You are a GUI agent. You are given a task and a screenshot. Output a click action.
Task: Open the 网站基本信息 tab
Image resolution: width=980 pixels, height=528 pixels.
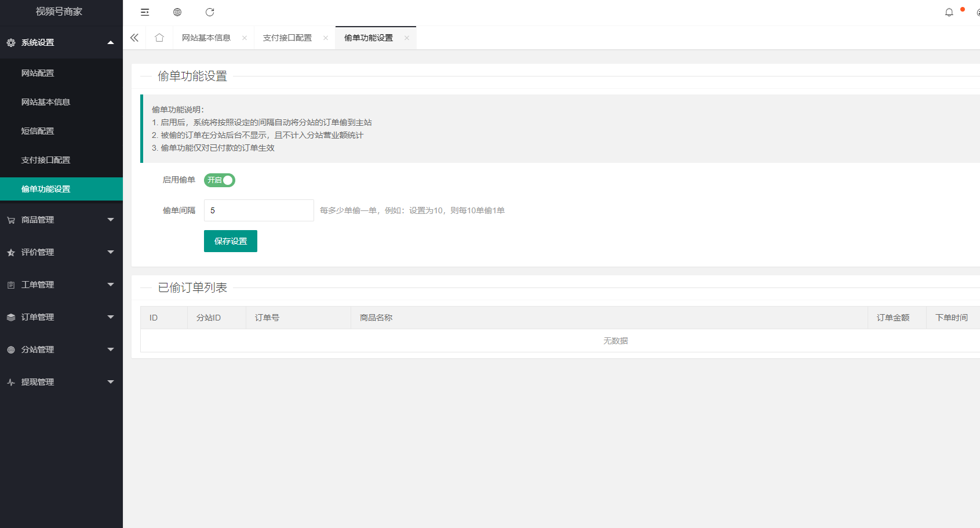tap(206, 37)
